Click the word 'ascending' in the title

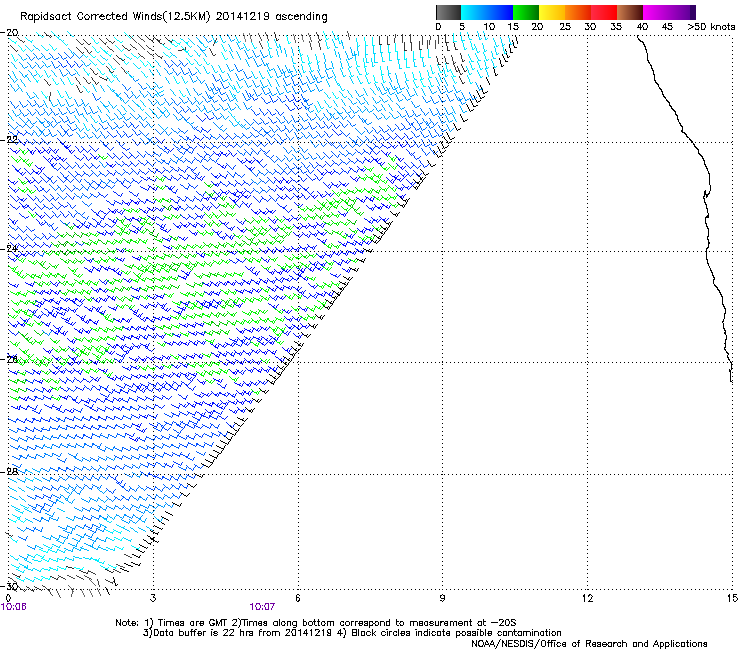(x=301, y=17)
